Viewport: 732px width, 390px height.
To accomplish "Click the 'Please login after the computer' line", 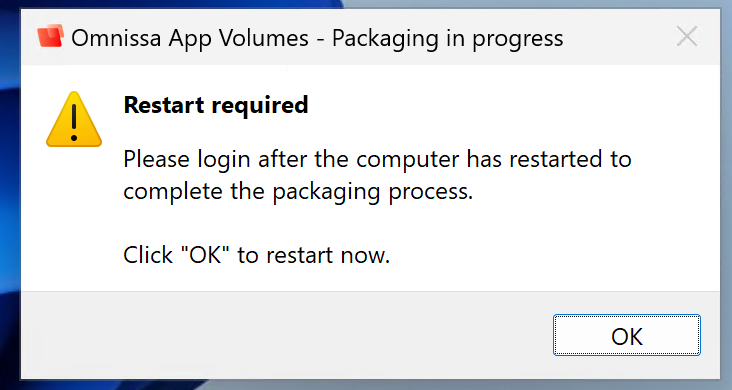I will pyautogui.click(x=291, y=159).
